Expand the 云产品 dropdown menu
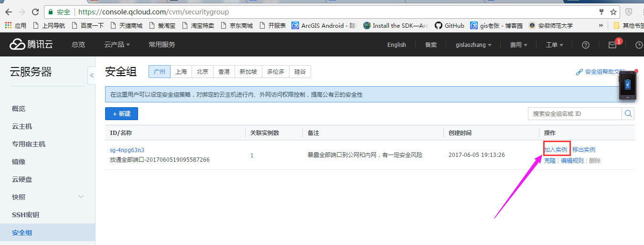 [x=117, y=45]
